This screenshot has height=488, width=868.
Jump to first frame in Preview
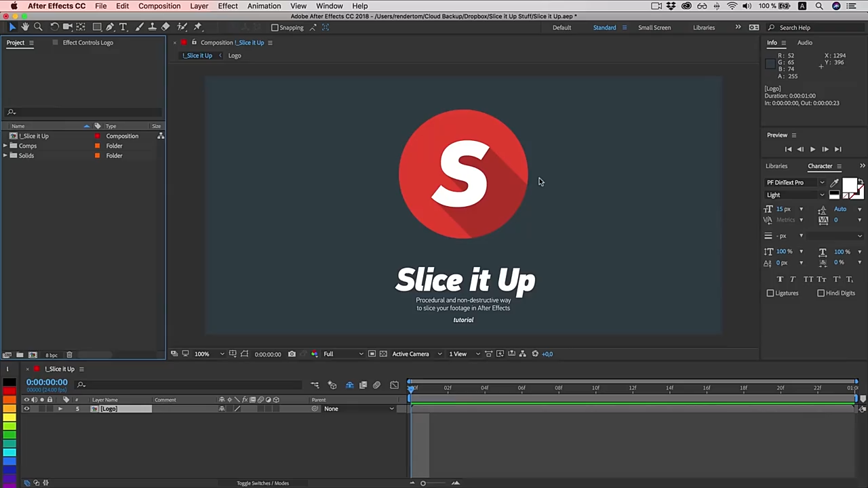(788, 149)
